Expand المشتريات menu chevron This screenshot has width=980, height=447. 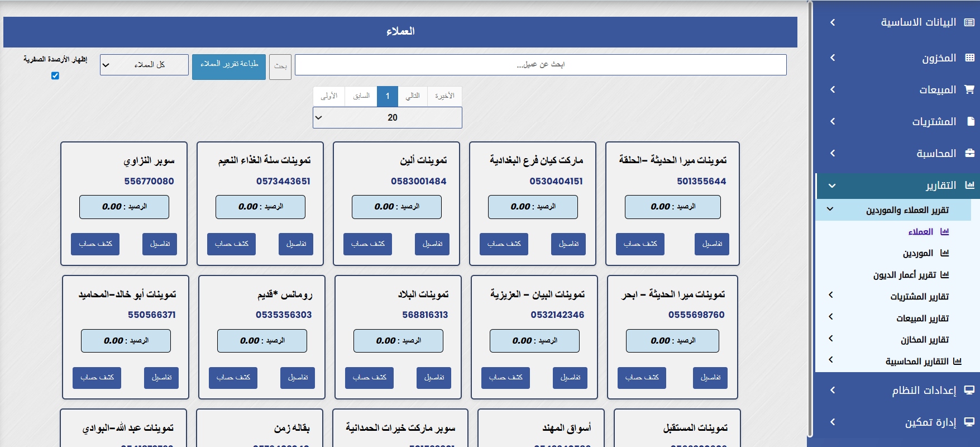click(x=833, y=121)
